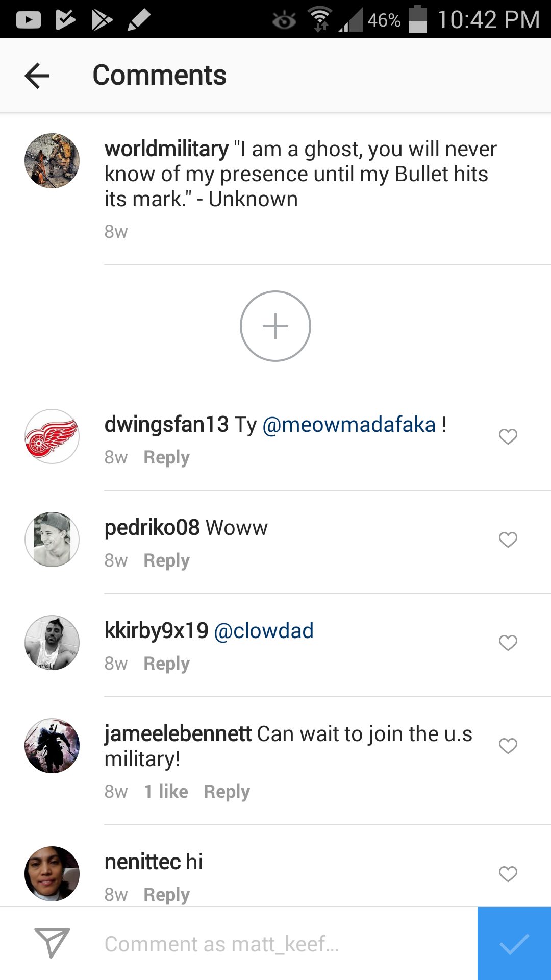Tap the back arrow in Comments header

(x=37, y=76)
